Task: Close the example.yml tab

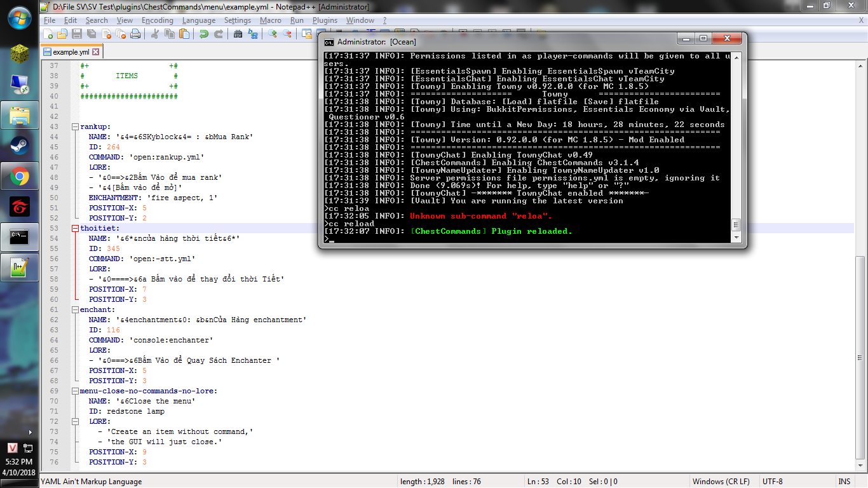Action: (96, 52)
